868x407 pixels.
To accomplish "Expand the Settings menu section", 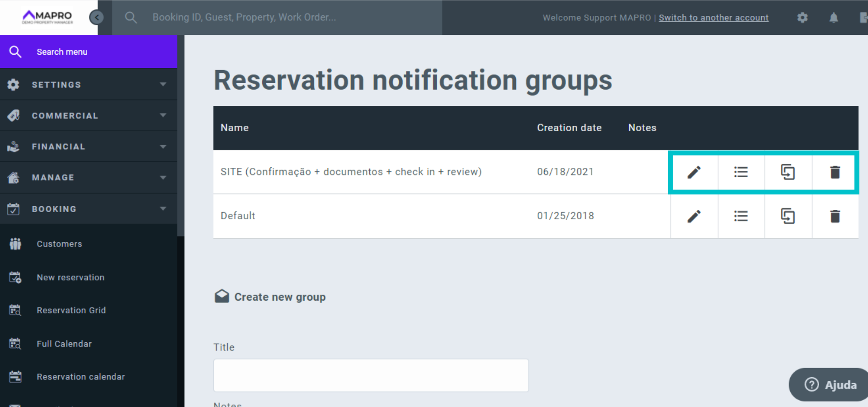I will (88, 85).
